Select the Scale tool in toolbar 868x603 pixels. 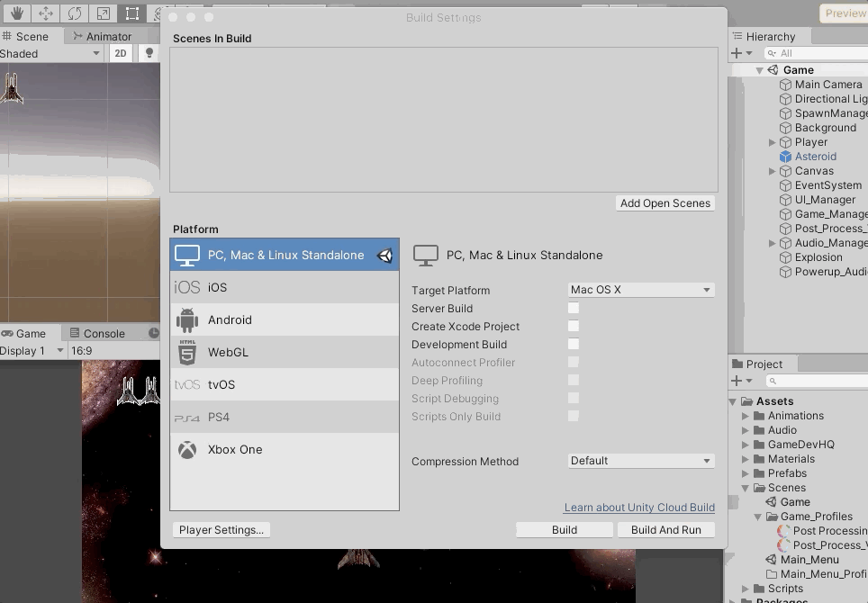[x=103, y=13]
